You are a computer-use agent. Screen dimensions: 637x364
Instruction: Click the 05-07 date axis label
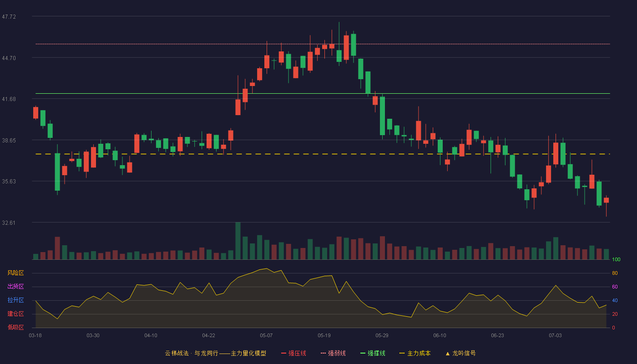266,335
